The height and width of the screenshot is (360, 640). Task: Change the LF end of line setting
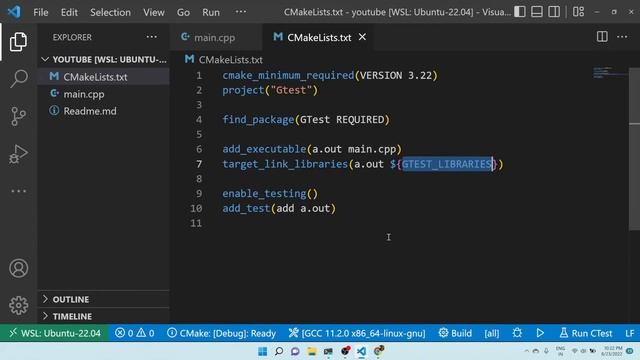pyautogui.click(x=630, y=333)
